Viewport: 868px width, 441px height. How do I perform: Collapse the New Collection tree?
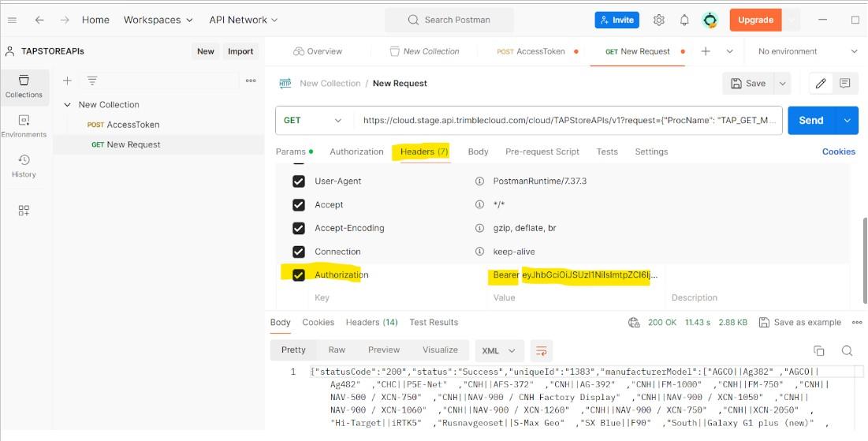(x=68, y=105)
